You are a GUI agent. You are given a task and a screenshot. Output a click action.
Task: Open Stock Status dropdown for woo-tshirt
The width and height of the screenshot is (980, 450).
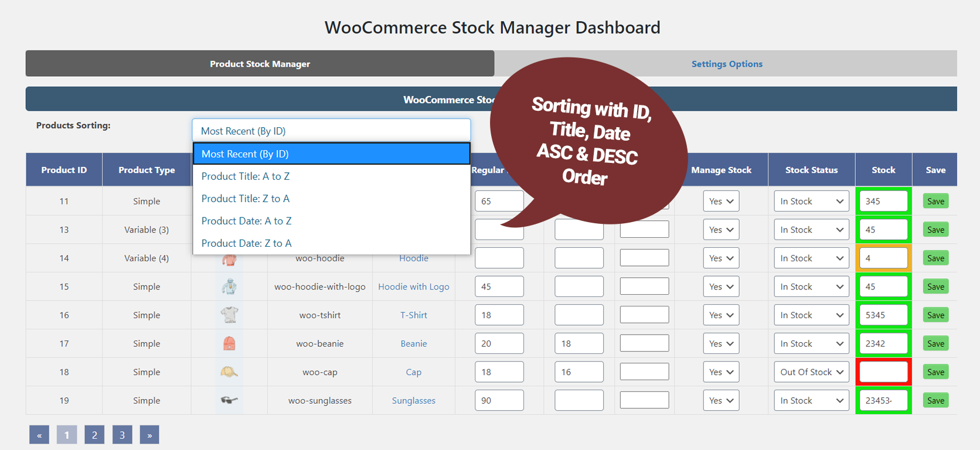coord(811,315)
